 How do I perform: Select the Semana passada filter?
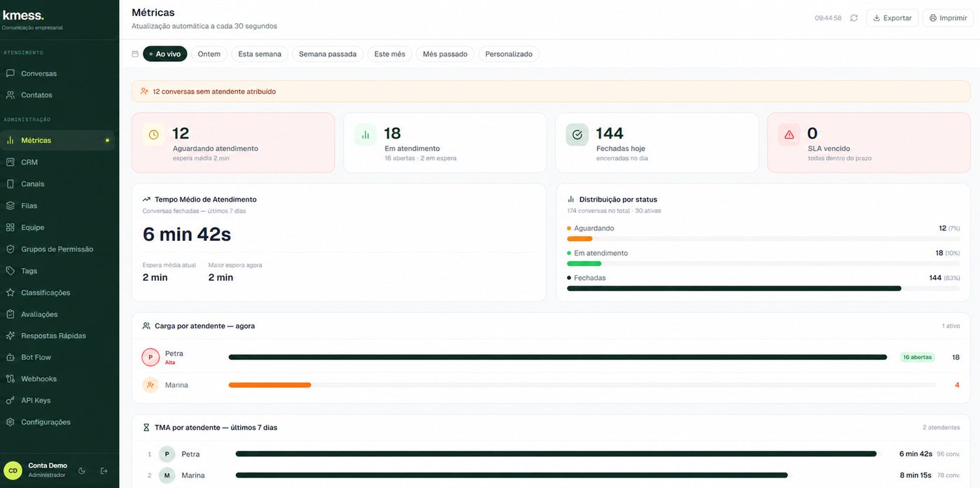pyautogui.click(x=328, y=54)
